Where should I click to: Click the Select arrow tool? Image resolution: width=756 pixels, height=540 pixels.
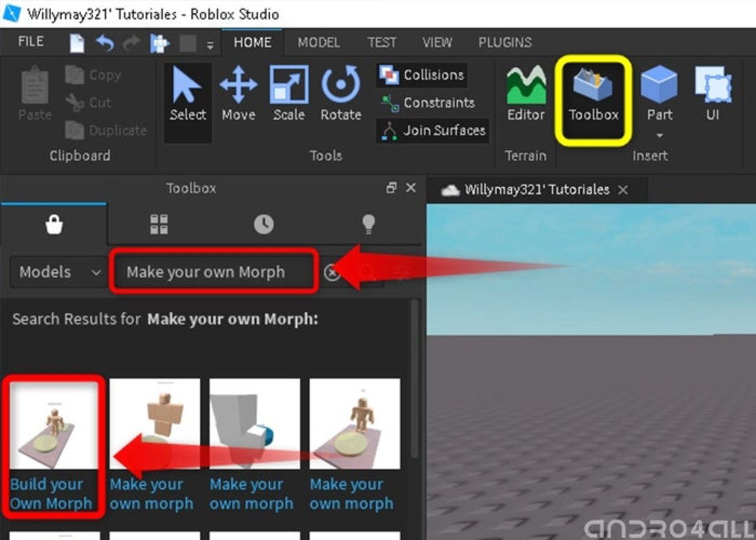[186, 95]
